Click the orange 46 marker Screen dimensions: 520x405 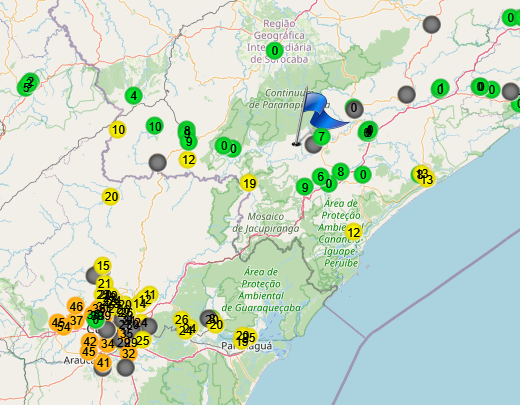[x=76, y=306]
